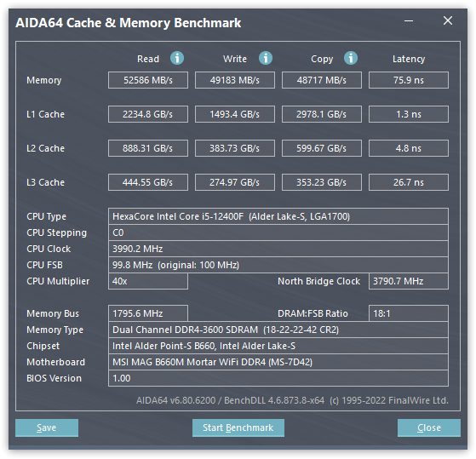This screenshot has height=459, width=476.
Task: Select L1 Cache latency 1.3 ns
Action: coord(409,114)
